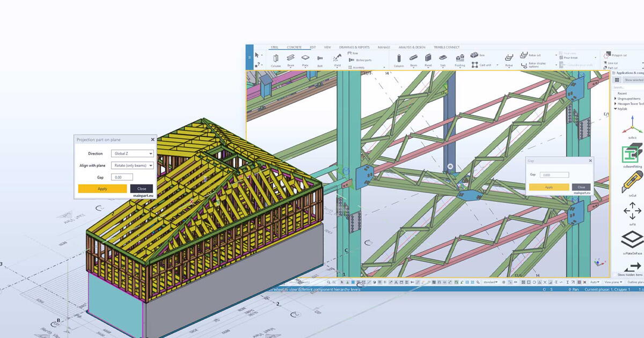644x338 pixels.
Task: Expand the Ungrouped items tree node
Action: pyautogui.click(x=615, y=99)
